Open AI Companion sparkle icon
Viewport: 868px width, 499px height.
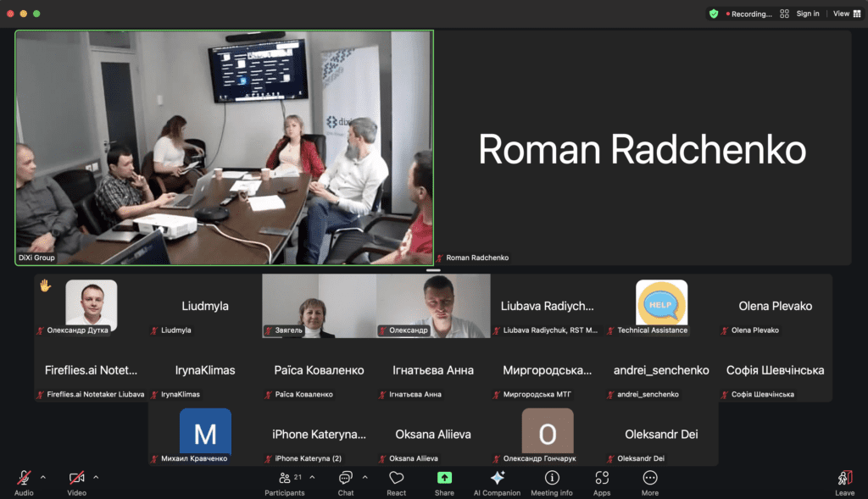[x=497, y=479]
